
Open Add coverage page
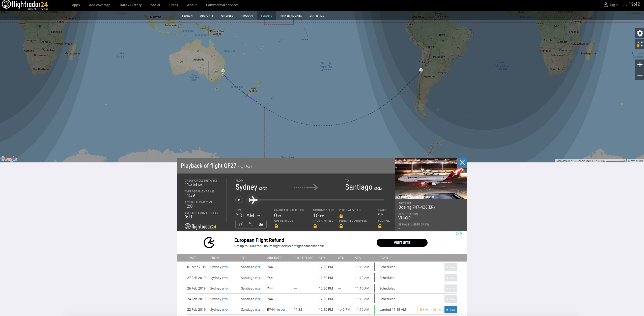point(100,5)
